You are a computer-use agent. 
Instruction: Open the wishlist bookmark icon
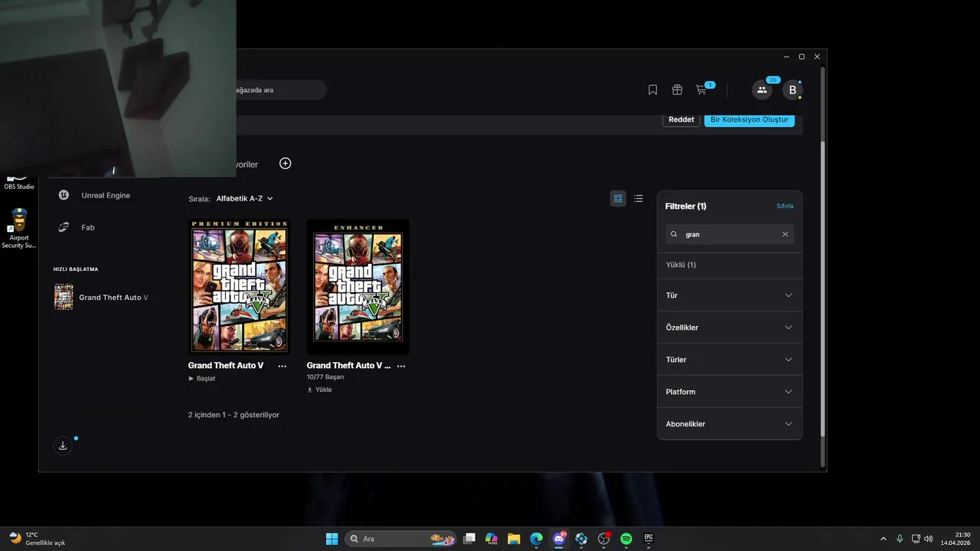(x=652, y=90)
